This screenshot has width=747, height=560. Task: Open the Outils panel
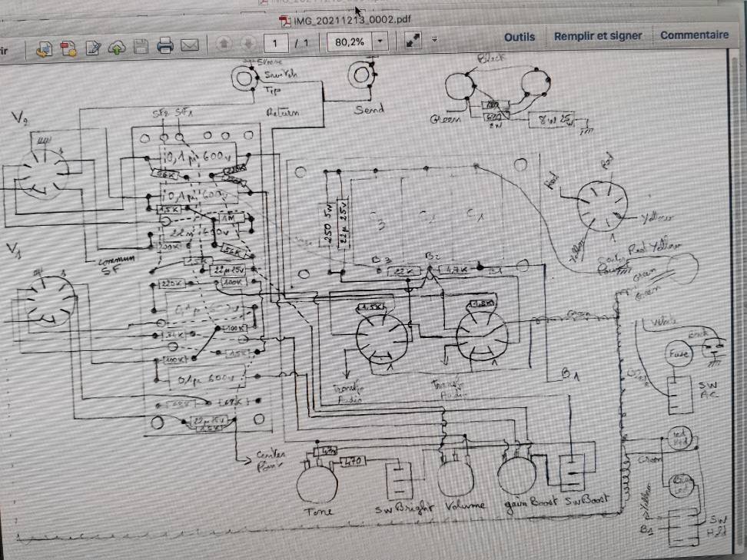520,37
